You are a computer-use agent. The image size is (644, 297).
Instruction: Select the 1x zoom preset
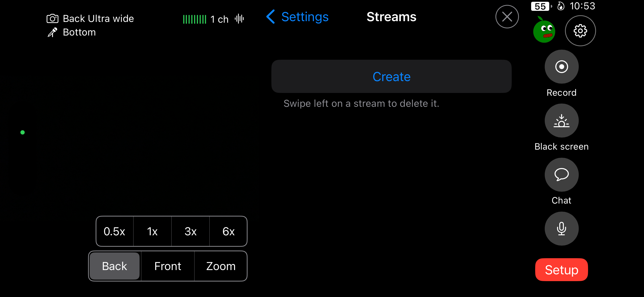pos(152,231)
